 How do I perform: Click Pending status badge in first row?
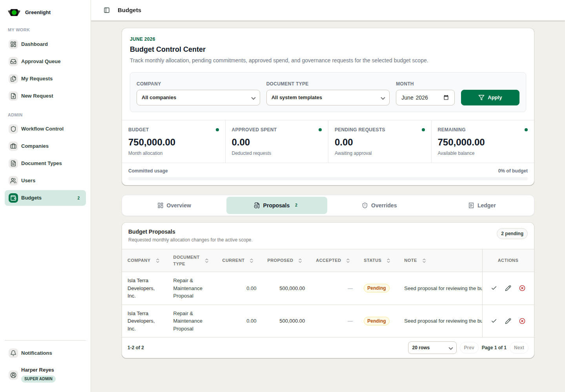(377, 288)
